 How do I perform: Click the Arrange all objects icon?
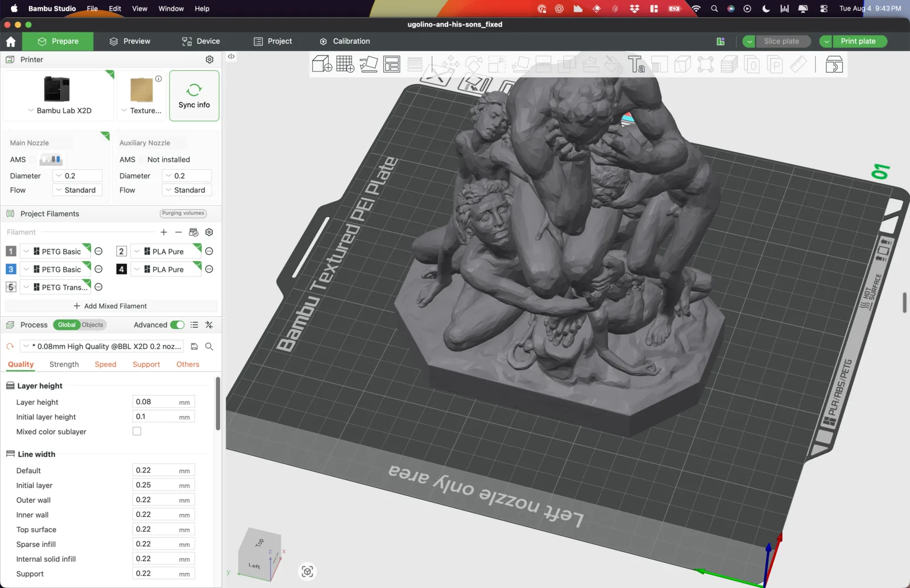[x=392, y=64]
